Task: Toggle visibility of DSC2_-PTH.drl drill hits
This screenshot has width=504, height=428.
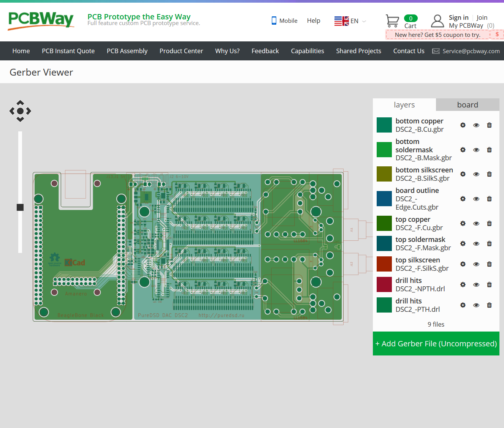Action: tap(476, 305)
